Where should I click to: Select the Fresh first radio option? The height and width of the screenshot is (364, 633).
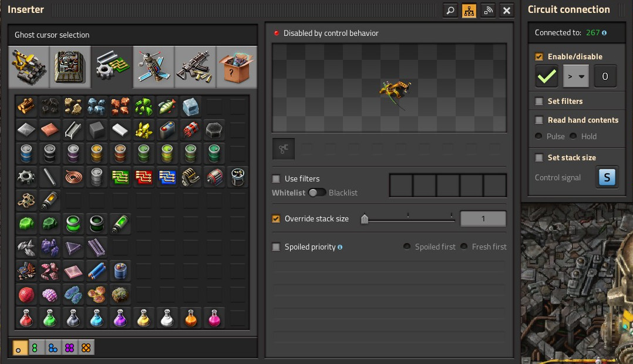[464, 246]
